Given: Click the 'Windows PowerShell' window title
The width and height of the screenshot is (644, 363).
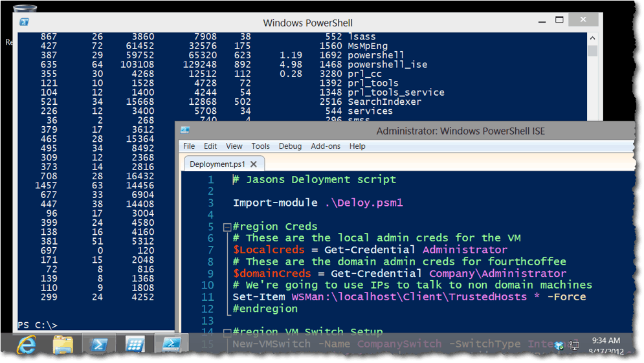Looking at the screenshot, I should [307, 23].
